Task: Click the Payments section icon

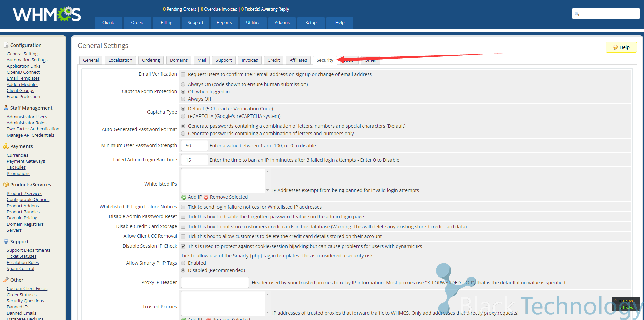Action: (6, 146)
